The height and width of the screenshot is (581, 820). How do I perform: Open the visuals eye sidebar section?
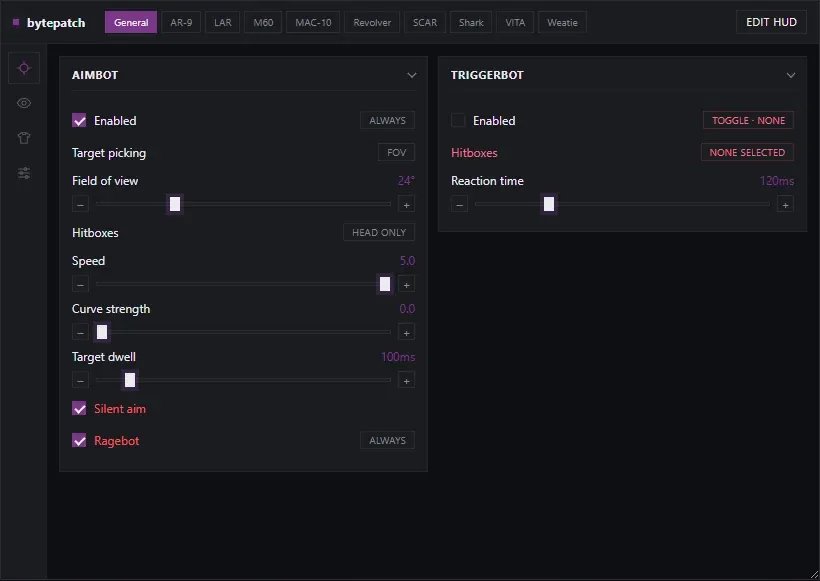(24, 103)
